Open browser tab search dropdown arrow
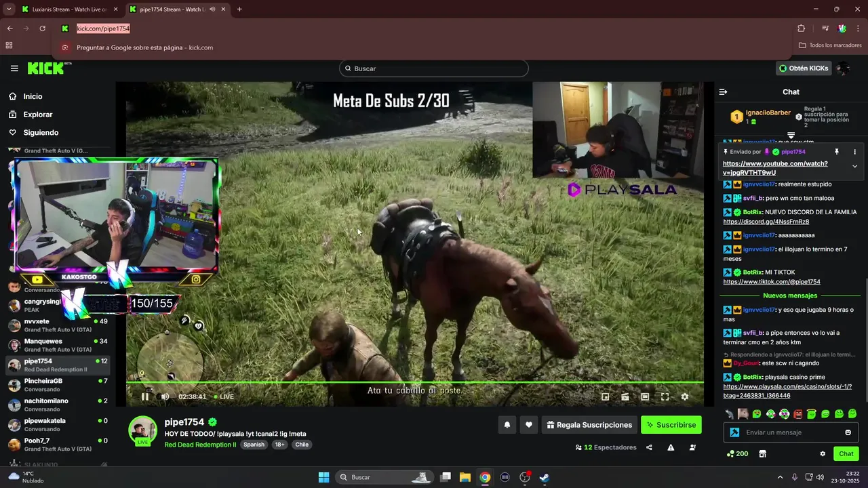The image size is (868, 488). [8, 9]
